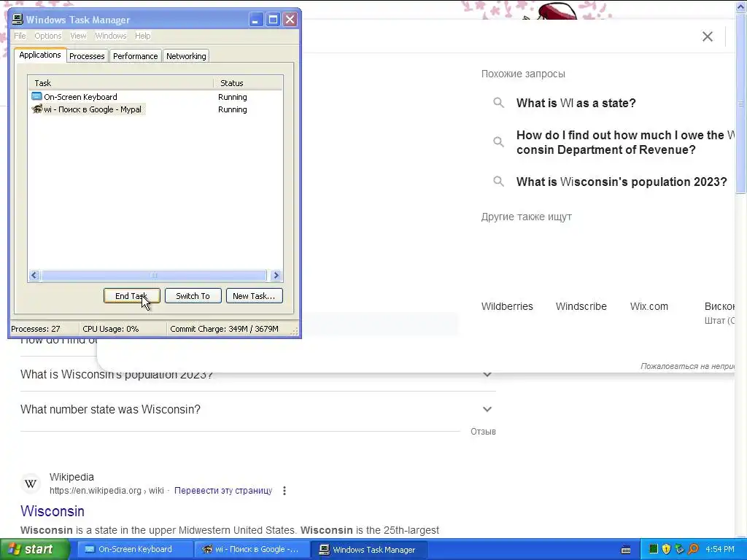Click the 'Processes: 27' status bar entry
The width and height of the screenshot is (747, 560).
click(x=36, y=329)
